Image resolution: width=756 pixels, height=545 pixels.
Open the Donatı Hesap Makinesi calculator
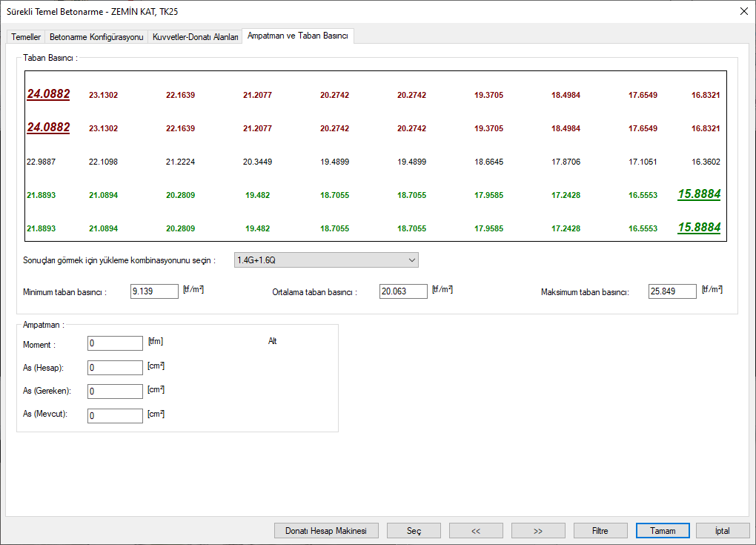click(326, 531)
